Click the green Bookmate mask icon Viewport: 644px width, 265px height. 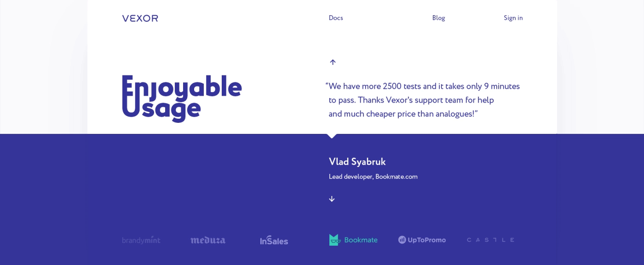click(334, 240)
